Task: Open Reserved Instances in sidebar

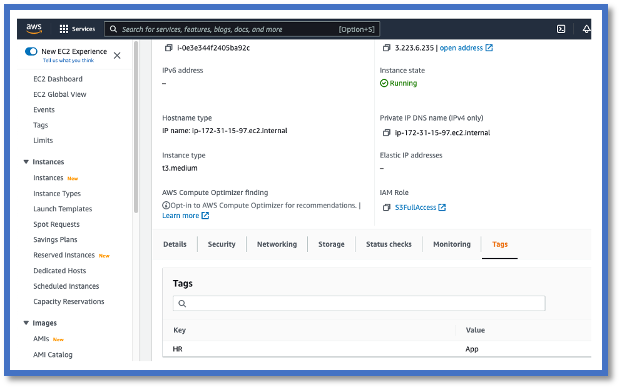Action: [64, 255]
